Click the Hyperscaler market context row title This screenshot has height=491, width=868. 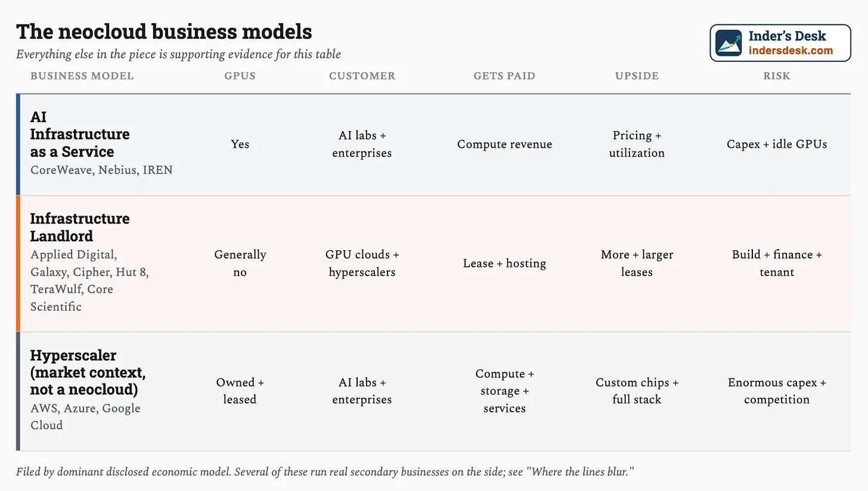coord(88,372)
